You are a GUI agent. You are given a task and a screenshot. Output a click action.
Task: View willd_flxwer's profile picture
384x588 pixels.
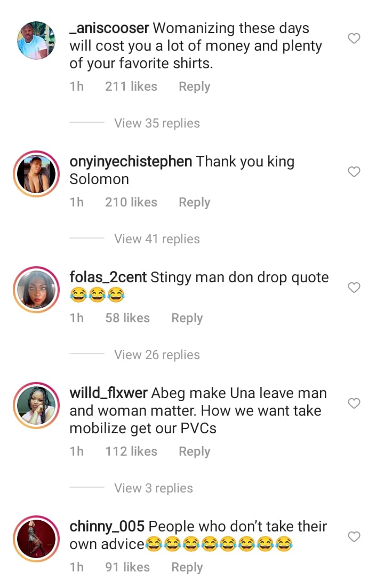pyautogui.click(x=36, y=406)
